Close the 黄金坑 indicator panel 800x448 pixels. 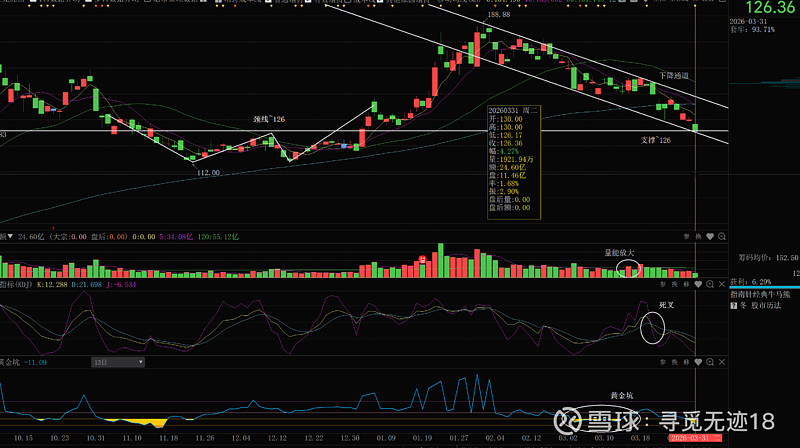coord(721,362)
